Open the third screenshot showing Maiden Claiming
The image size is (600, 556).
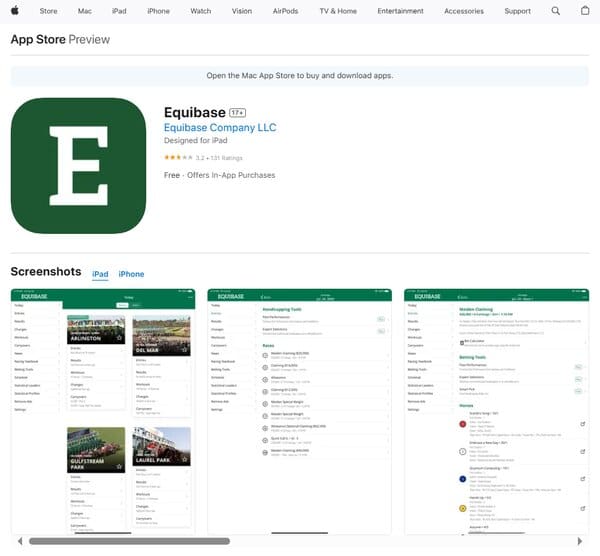(497, 411)
